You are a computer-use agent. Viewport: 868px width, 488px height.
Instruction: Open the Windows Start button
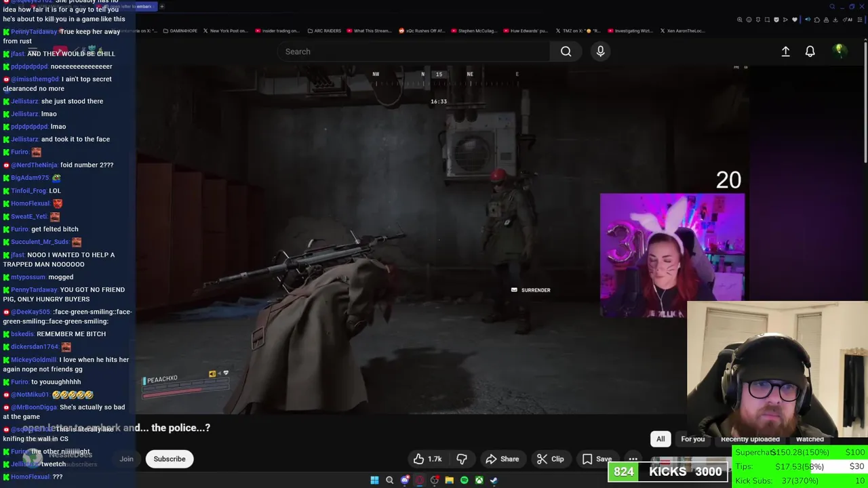click(x=374, y=480)
